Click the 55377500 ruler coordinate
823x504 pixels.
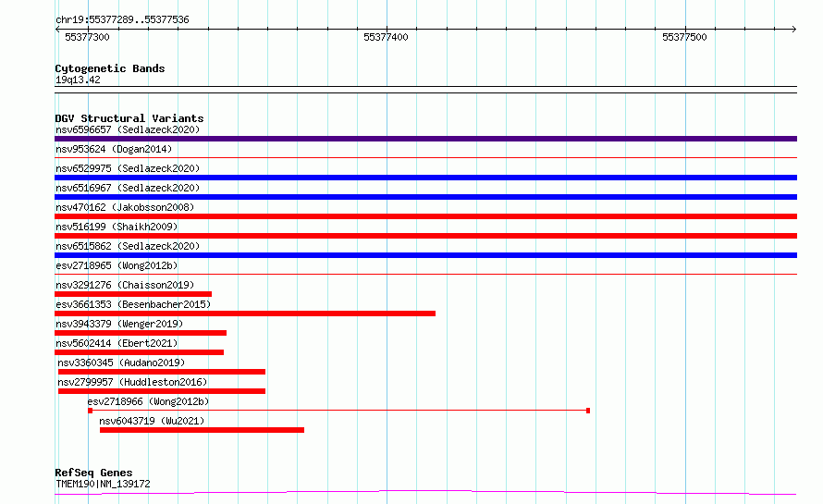coord(684,37)
